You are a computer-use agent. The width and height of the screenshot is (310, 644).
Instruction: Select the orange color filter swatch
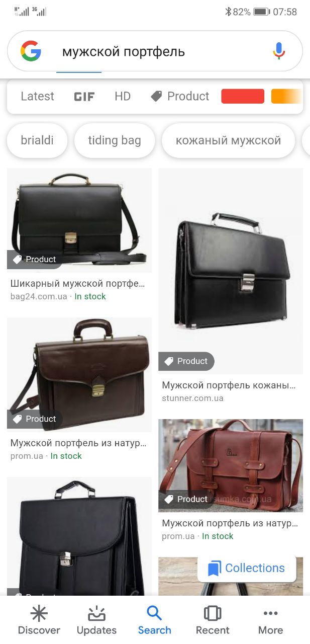(x=286, y=96)
